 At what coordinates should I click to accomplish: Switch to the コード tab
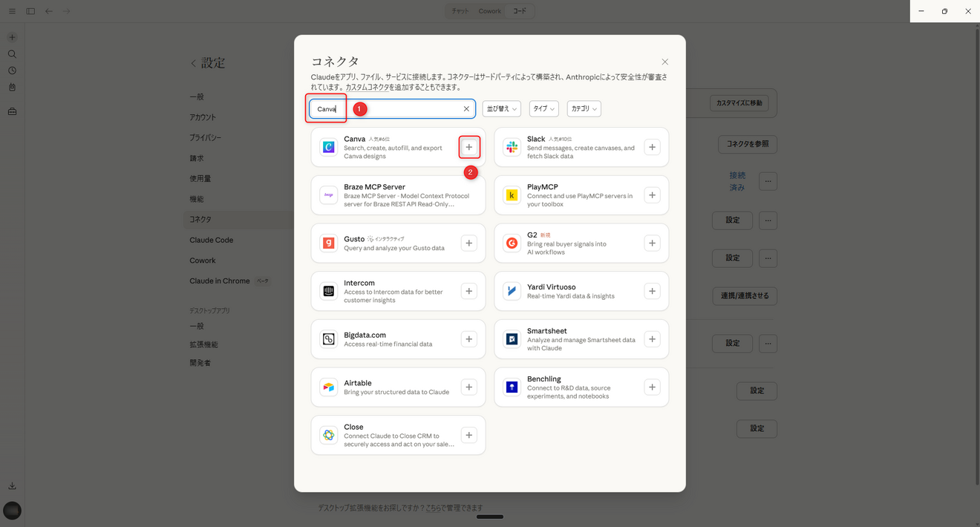520,11
